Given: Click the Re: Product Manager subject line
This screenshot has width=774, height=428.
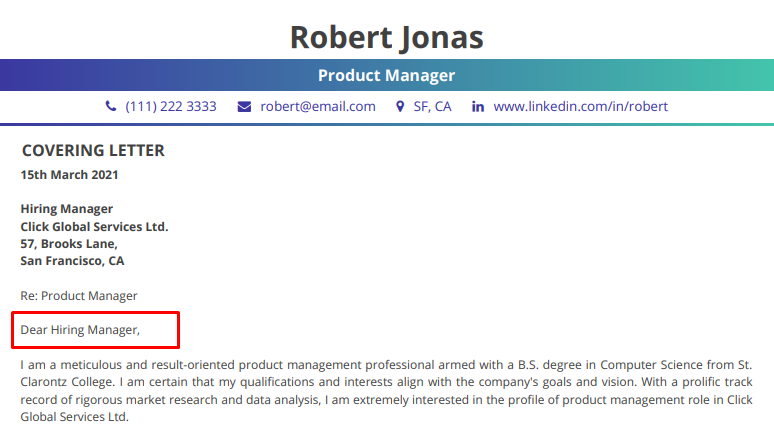Looking at the screenshot, I should click(x=79, y=296).
